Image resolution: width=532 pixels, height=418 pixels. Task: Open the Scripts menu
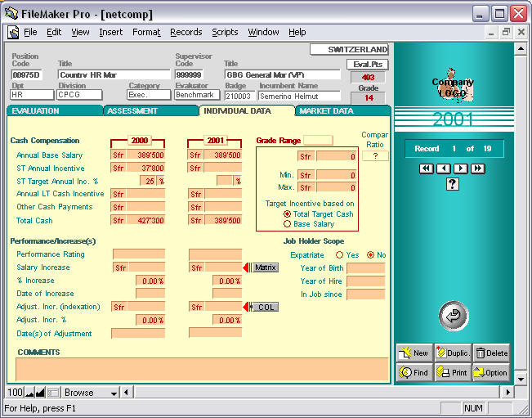click(x=225, y=32)
